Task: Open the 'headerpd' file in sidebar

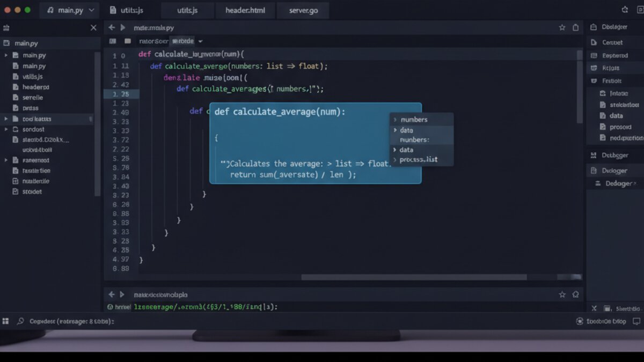Action: (35, 87)
